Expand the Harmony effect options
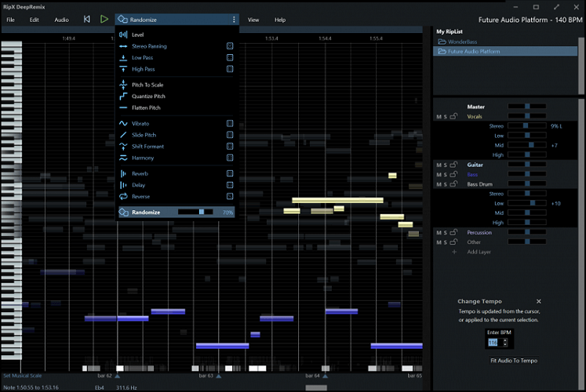 pos(230,158)
